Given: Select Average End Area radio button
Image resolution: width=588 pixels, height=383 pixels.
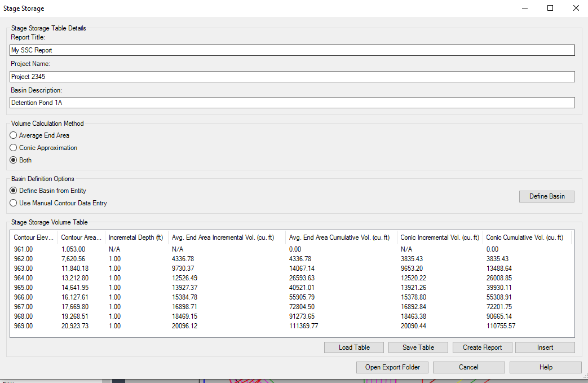Looking at the screenshot, I should point(14,135).
